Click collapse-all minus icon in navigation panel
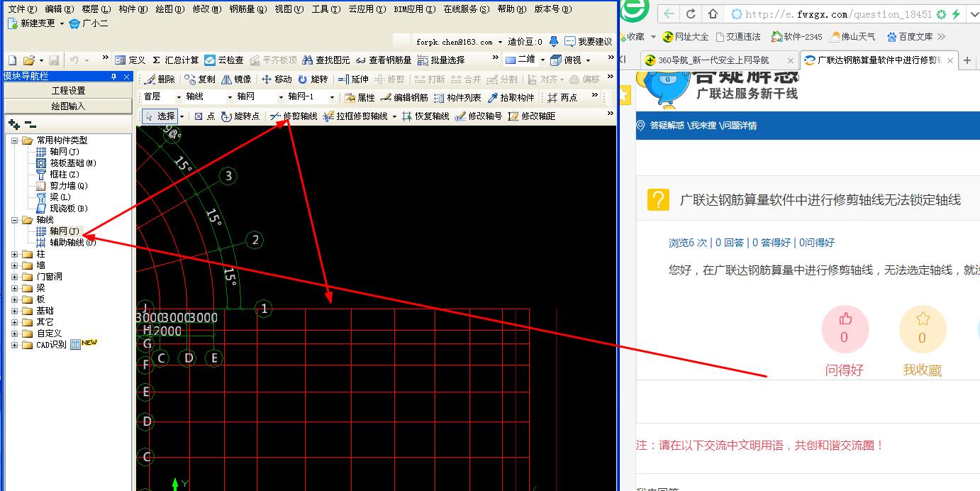The image size is (980, 491). coord(30,124)
